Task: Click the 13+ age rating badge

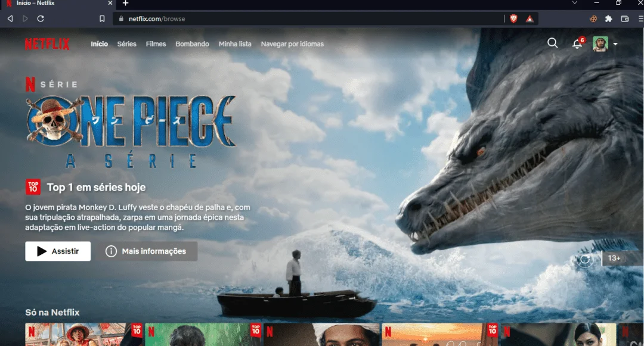Action: [622, 258]
